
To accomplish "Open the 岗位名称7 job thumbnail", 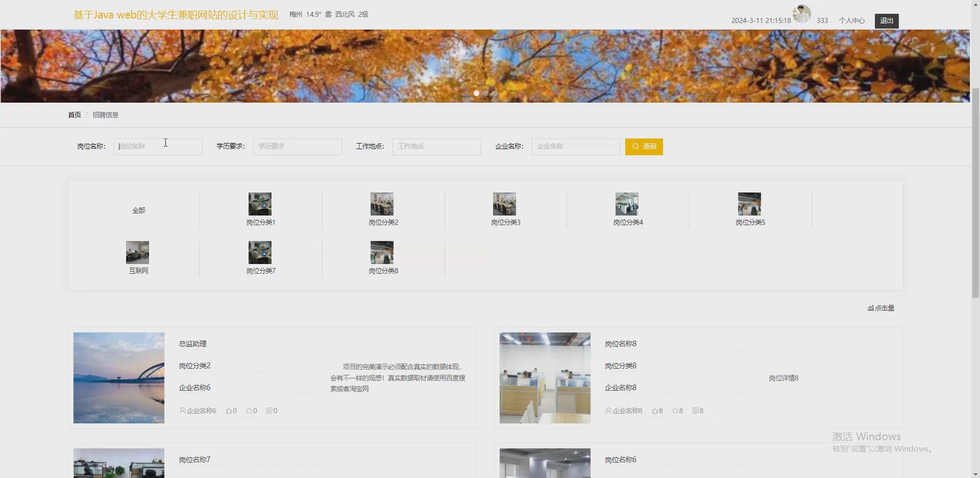I will point(119,463).
